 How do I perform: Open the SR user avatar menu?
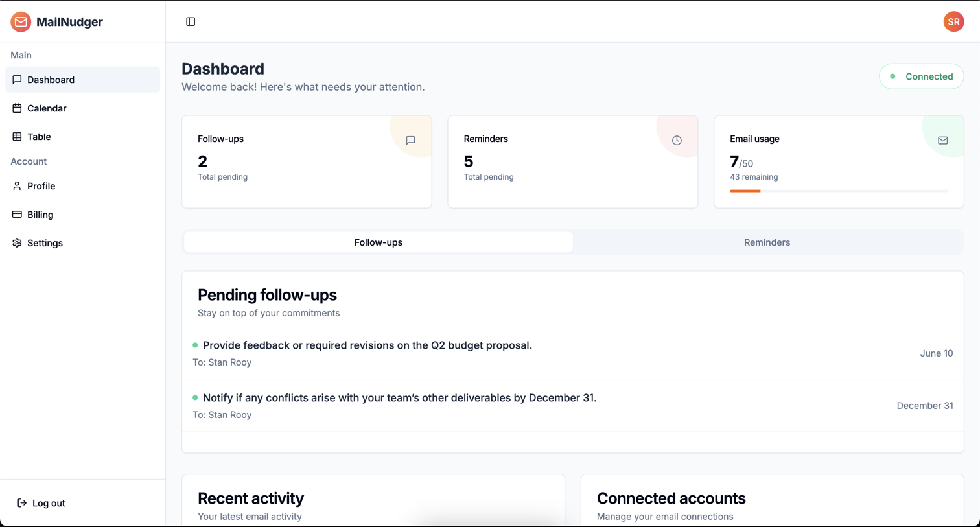coord(953,21)
